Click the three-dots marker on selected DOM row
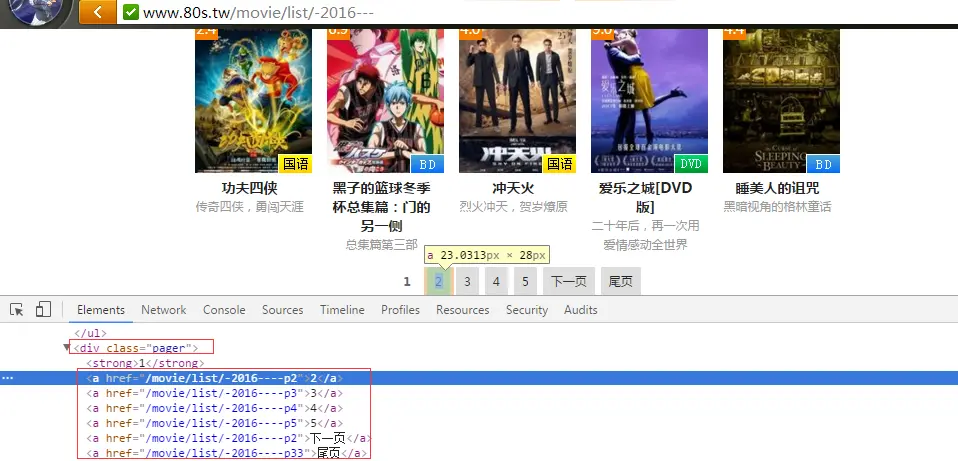Image resolution: width=958 pixels, height=461 pixels. [x=7, y=378]
